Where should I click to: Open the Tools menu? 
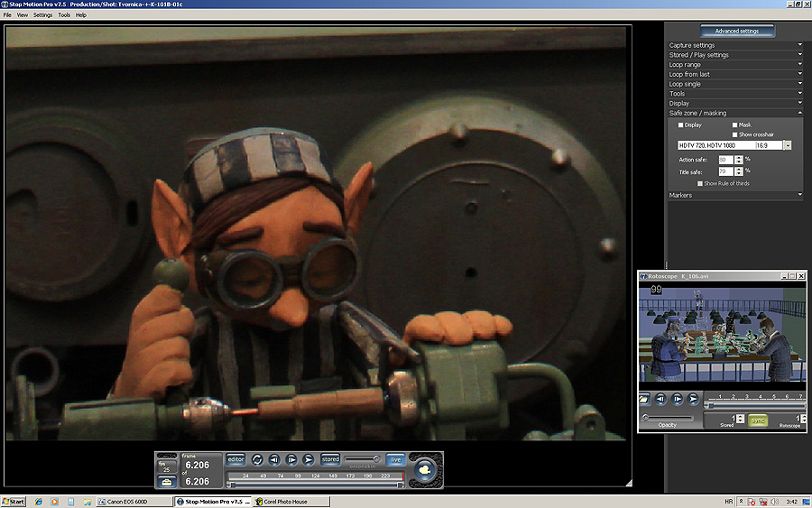pos(64,15)
